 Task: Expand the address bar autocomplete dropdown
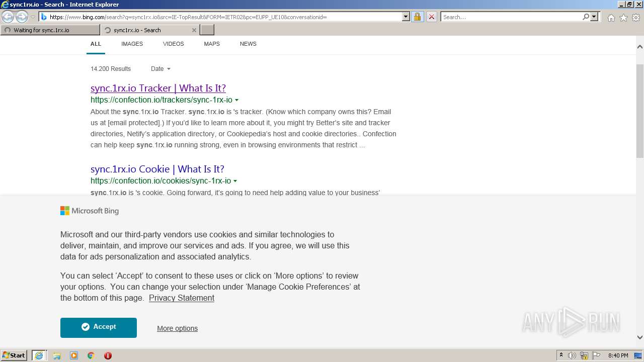pyautogui.click(x=406, y=17)
